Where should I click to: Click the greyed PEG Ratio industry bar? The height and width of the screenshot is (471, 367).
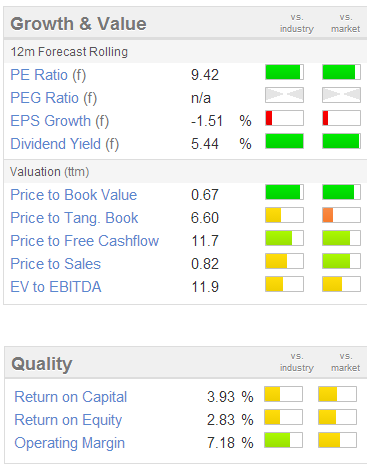coord(284,95)
